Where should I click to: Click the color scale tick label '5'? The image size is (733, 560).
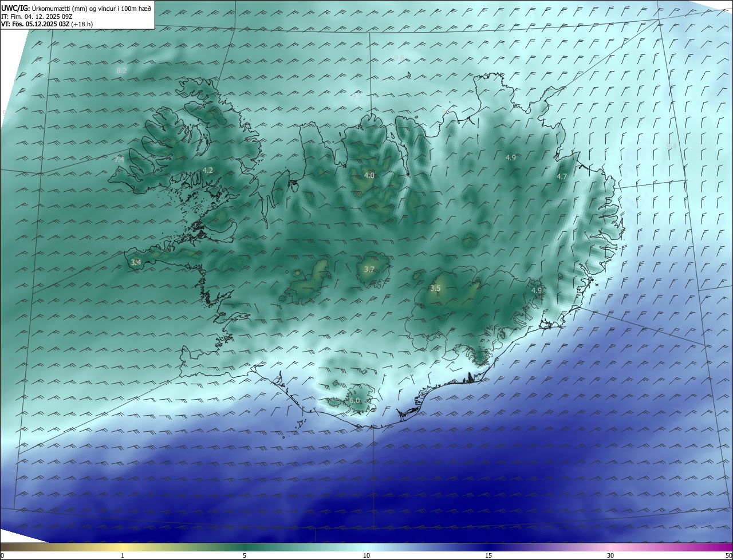(245, 555)
